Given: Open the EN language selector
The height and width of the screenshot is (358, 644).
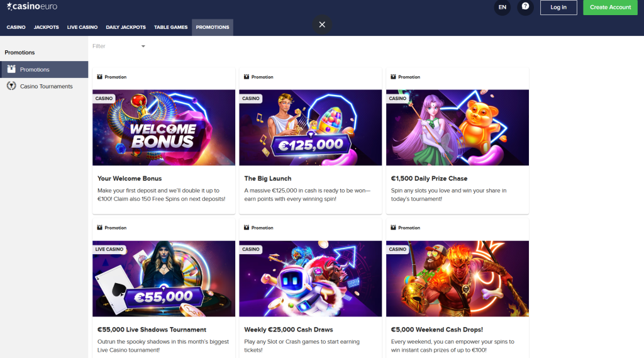Looking at the screenshot, I should click(502, 8).
